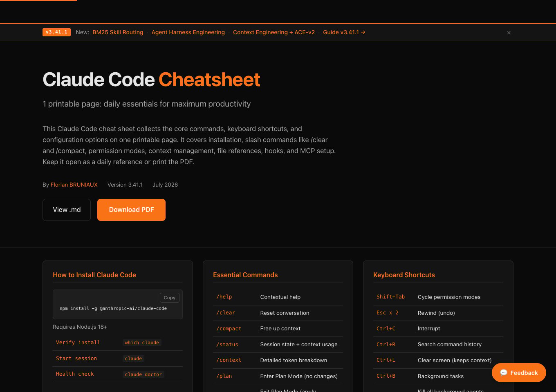Click the Shift+Tab shortcut
The width and height of the screenshot is (556, 392).
click(x=390, y=297)
